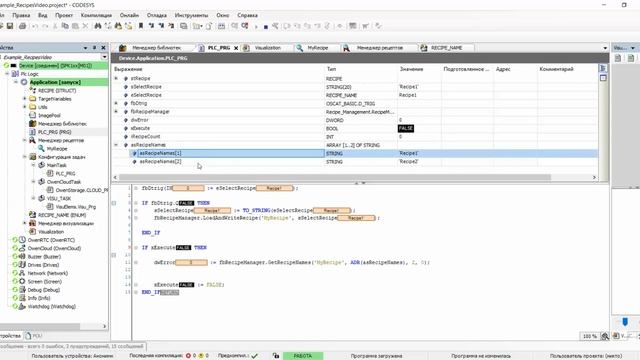
Task: Click the MainTask task icon in tree
Action: click(x=41, y=165)
